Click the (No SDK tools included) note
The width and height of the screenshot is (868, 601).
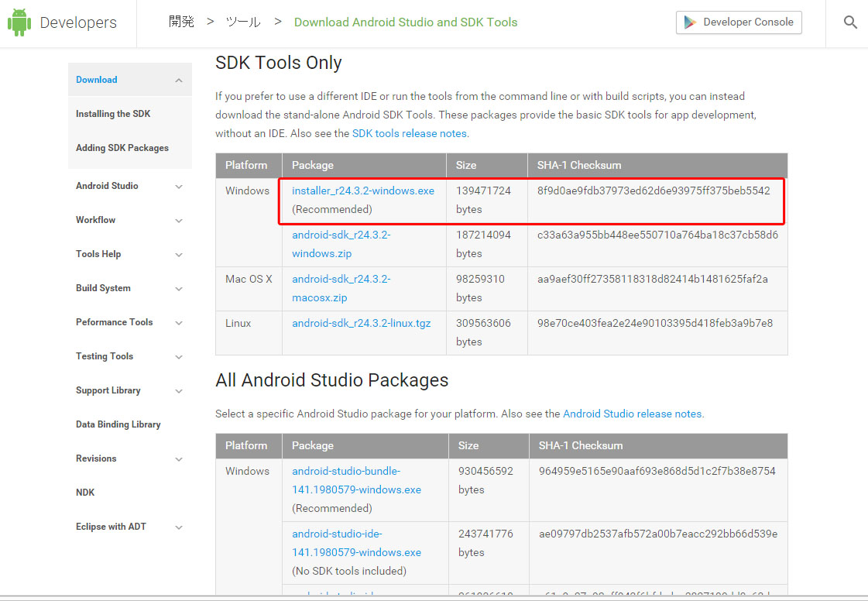[348, 571]
